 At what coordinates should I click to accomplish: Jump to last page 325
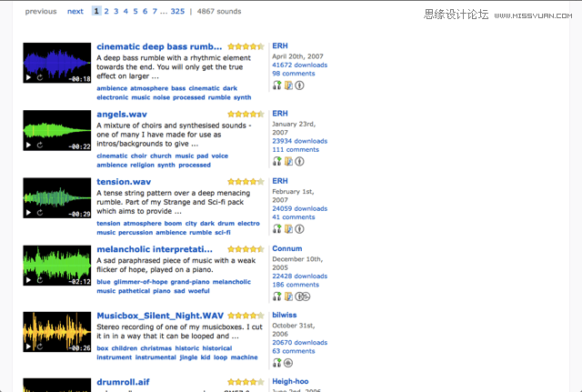click(x=177, y=12)
